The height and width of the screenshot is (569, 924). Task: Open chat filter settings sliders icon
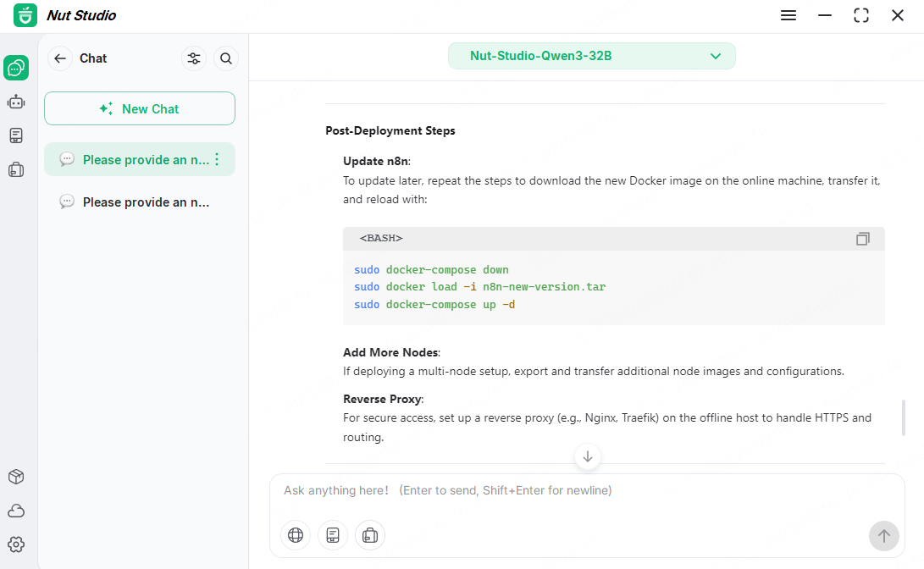pyautogui.click(x=194, y=58)
